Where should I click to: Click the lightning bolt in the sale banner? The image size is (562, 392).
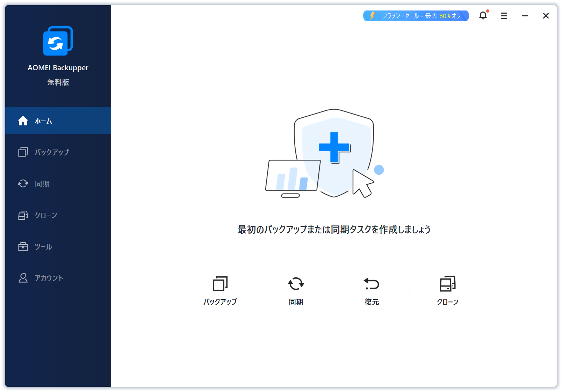point(372,16)
